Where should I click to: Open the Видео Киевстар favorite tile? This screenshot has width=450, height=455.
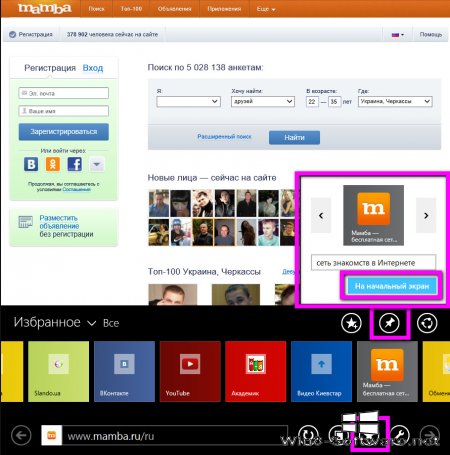321,371
